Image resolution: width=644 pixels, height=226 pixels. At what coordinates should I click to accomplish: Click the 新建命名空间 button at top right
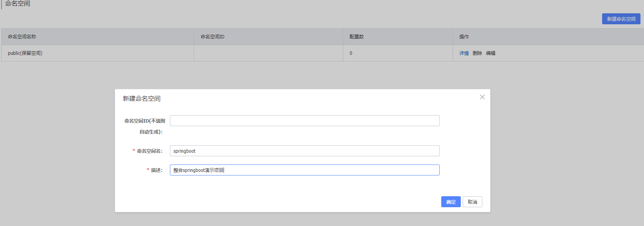[x=621, y=19]
